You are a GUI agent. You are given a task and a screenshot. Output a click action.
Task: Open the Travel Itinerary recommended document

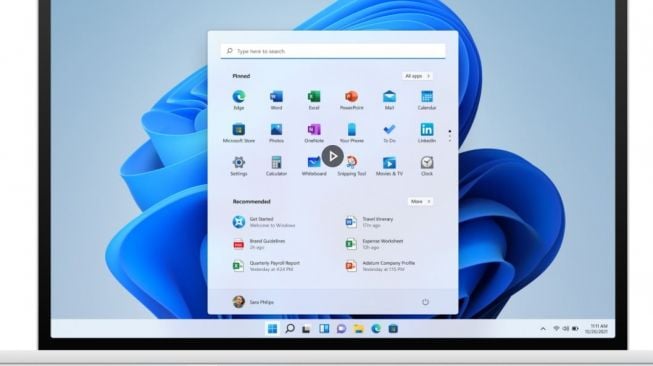point(369,222)
